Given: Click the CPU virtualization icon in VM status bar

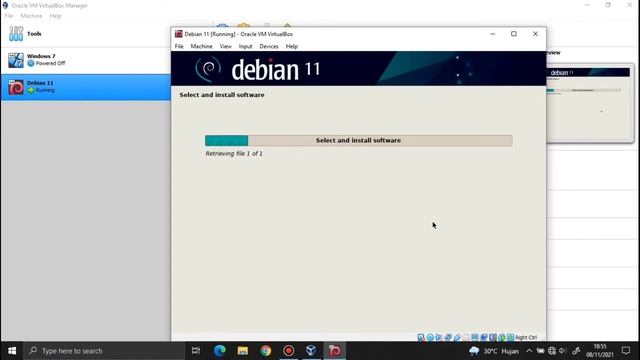Looking at the screenshot, I should (x=493, y=338).
